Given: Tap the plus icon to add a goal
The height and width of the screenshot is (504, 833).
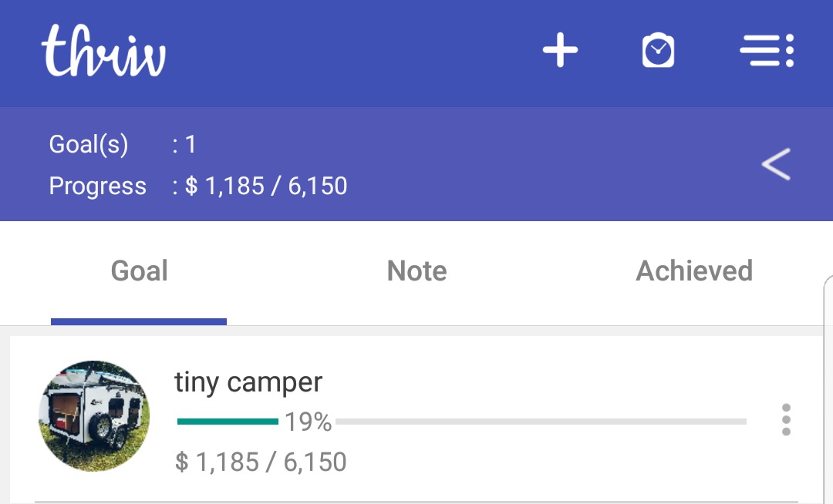Looking at the screenshot, I should 560,52.
